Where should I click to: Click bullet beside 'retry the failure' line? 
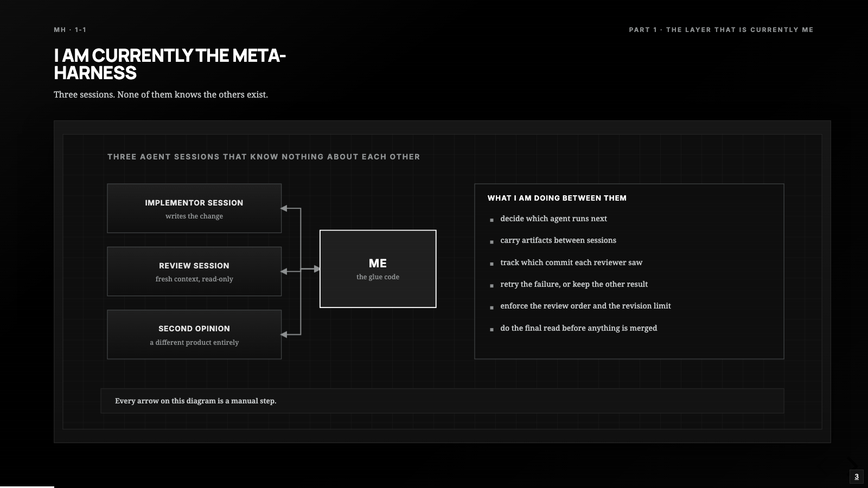[x=492, y=286]
